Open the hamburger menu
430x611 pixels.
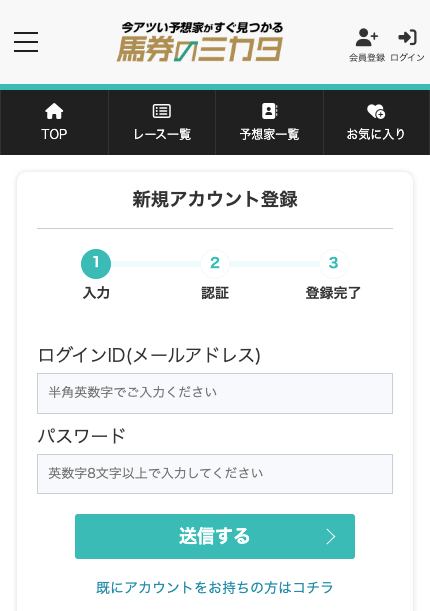(26, 42)
